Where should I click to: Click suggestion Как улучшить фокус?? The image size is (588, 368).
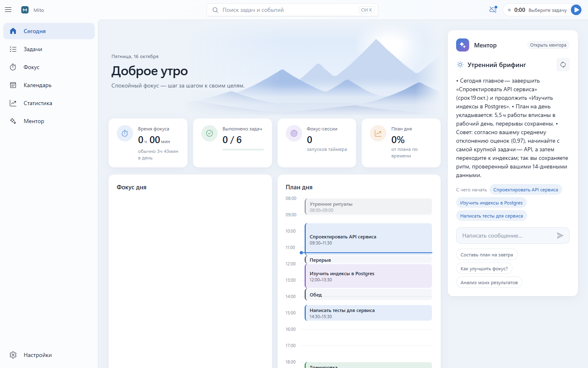coord(484,269)
